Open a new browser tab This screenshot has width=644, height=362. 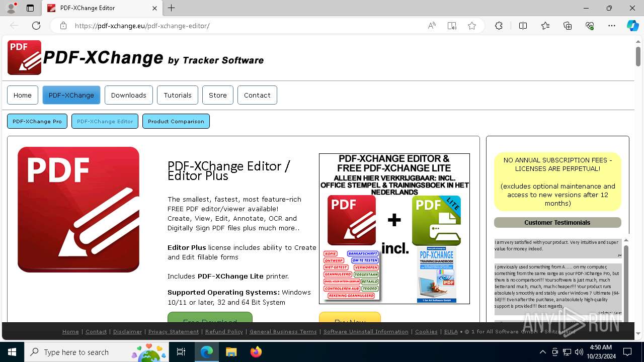pyautogui.click(x=171, y=8)
